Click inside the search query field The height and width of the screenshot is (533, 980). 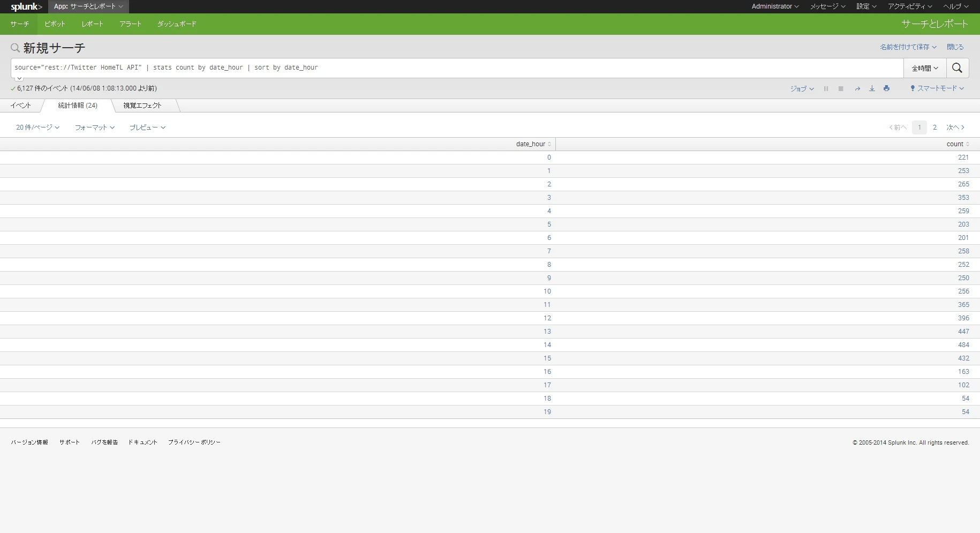pos(457,68)
